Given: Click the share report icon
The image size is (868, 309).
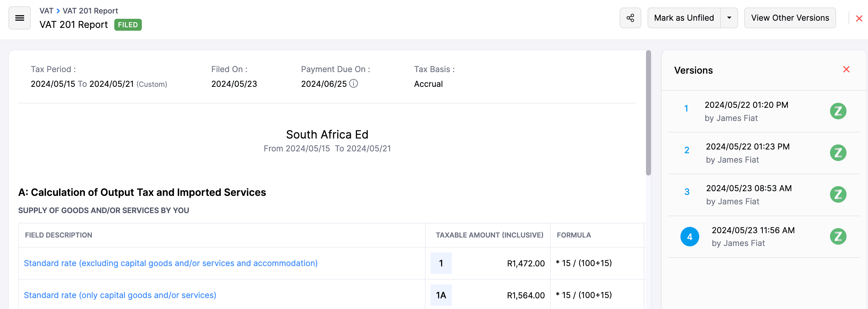Looking at the screenshot, I should pyautogui.click(x=630, y=18).
